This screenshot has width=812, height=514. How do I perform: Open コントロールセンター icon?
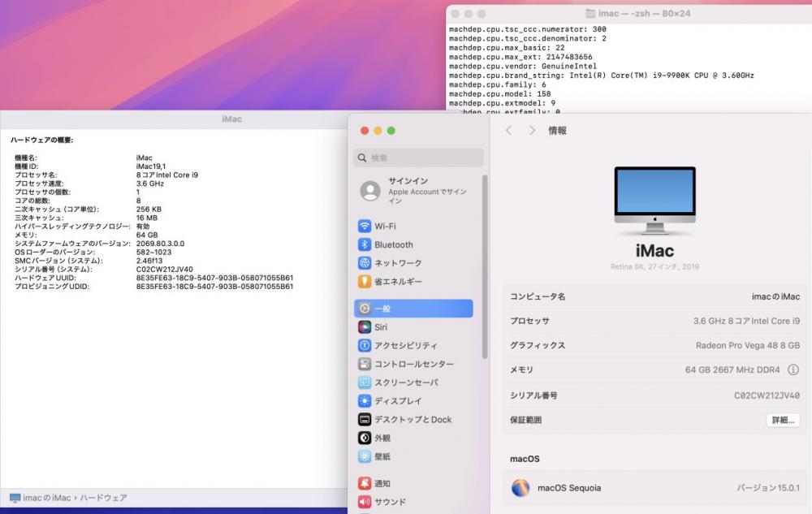click(365, 364)
